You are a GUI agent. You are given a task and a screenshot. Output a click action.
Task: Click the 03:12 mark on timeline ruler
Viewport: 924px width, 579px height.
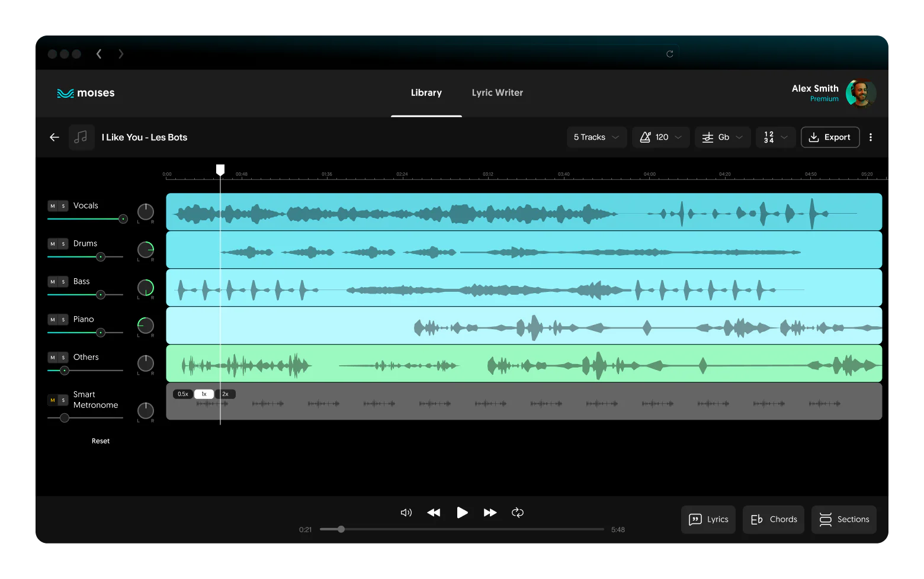tap(488, 175)
